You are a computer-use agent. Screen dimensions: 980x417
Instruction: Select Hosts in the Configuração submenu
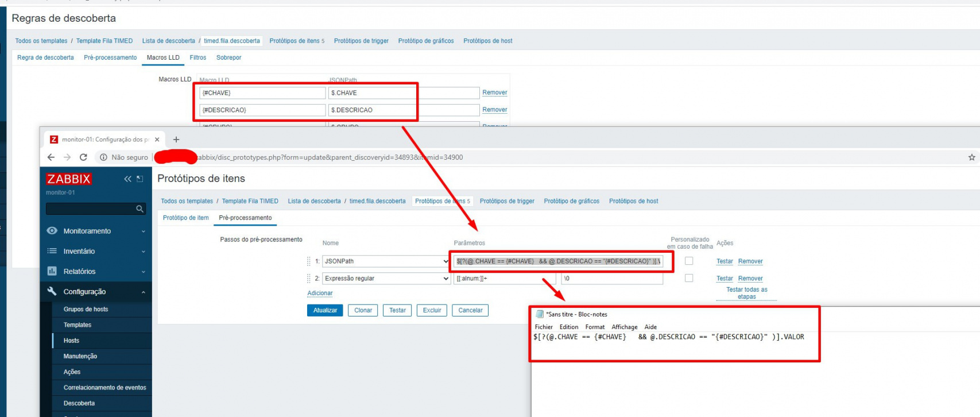pyautogui.click(x=71, y=341)
